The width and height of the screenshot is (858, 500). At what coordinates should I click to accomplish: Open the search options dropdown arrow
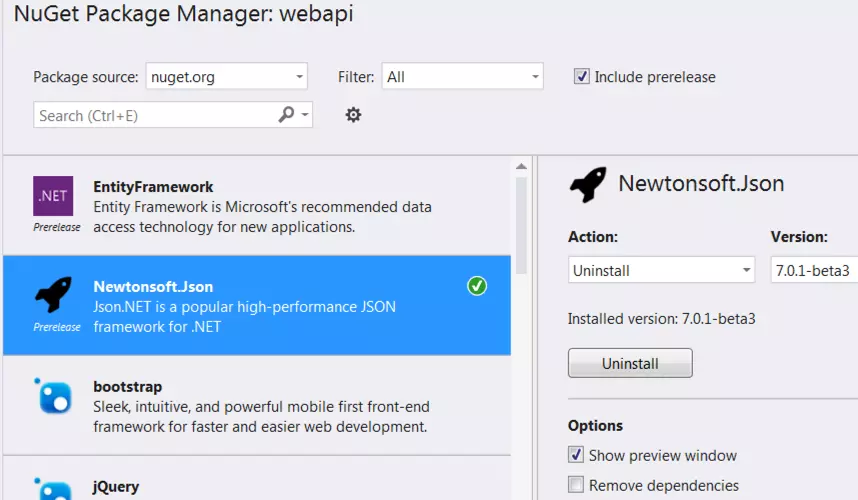(305, 115)
